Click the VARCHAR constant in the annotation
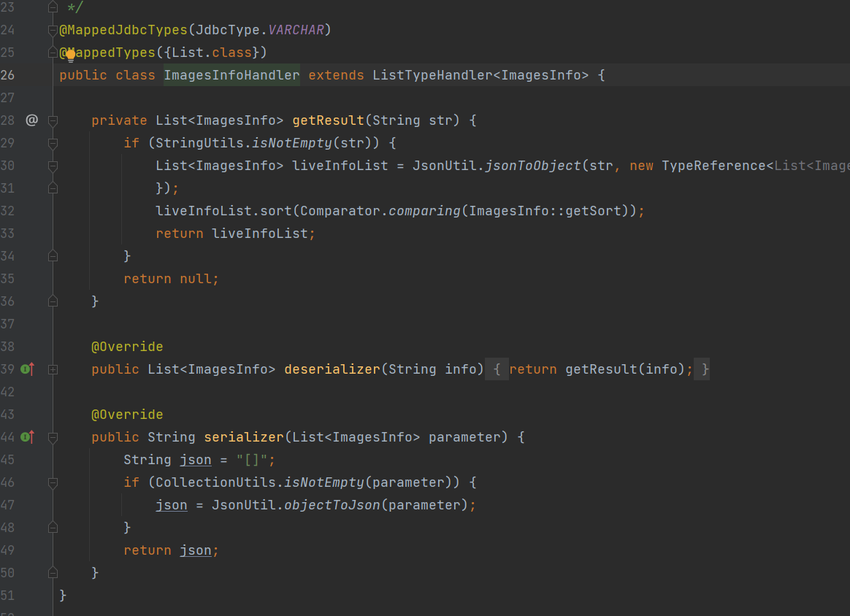 point(296,30)
